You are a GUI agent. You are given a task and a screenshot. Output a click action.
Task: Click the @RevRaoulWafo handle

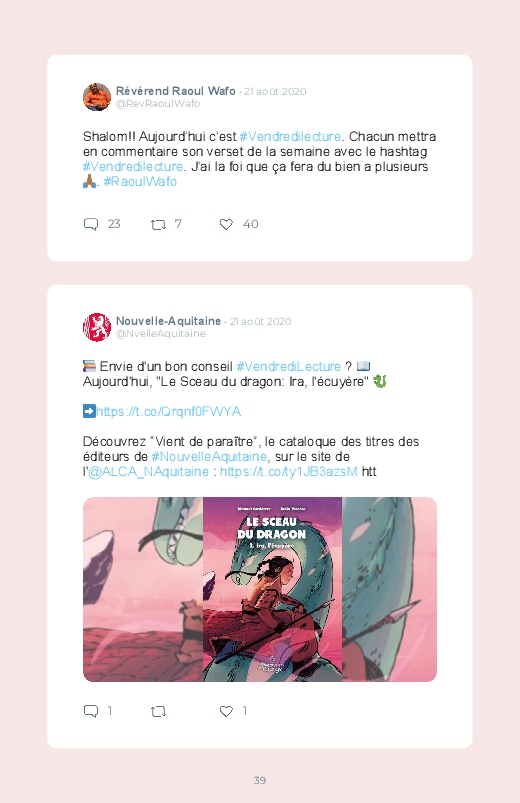coord(158,103)
